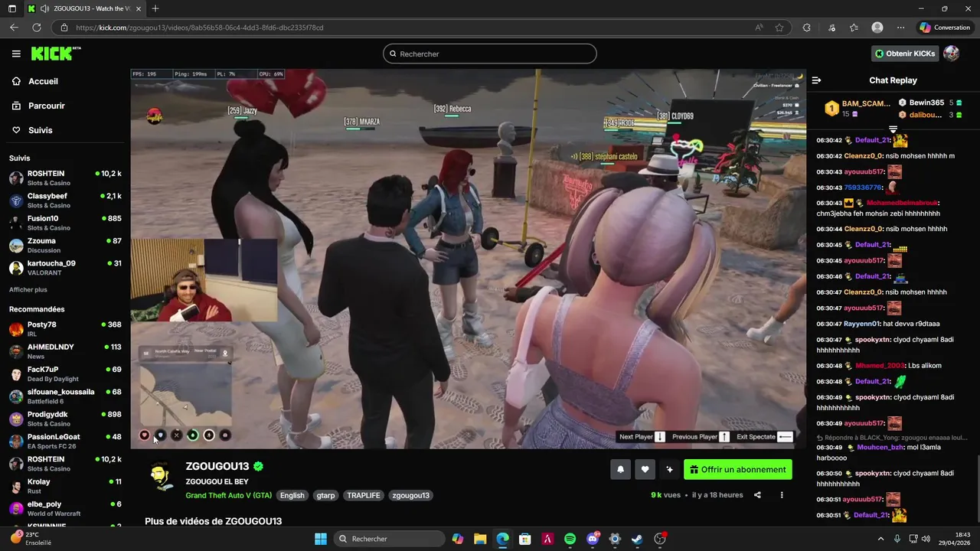
Task: Select the TRAPLIFE tag
Action: (x=364, y=495)
